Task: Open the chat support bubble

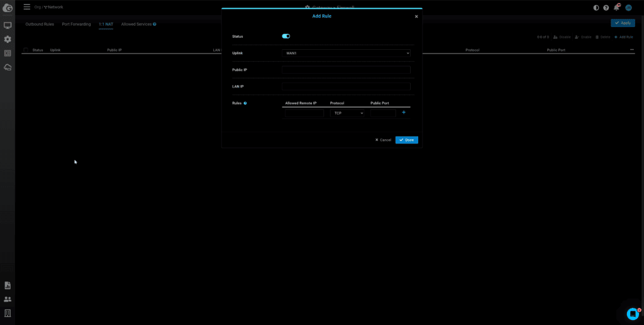Action: (633, 314)
